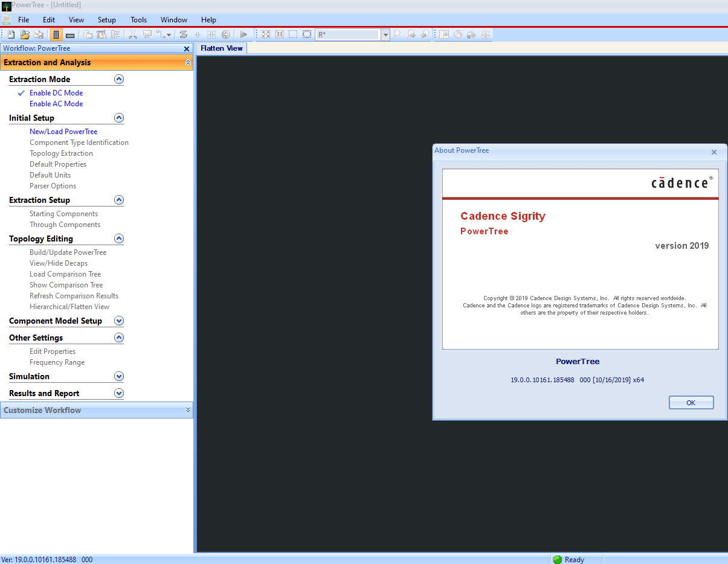Click Starting Components in workflow

tap(63, 214)
